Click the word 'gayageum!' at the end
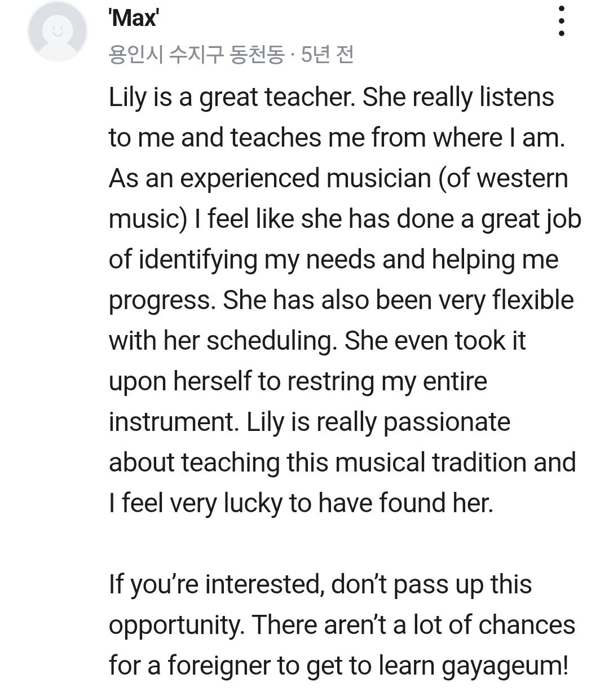Screen dimensions: 609x700 coord(505,667)
